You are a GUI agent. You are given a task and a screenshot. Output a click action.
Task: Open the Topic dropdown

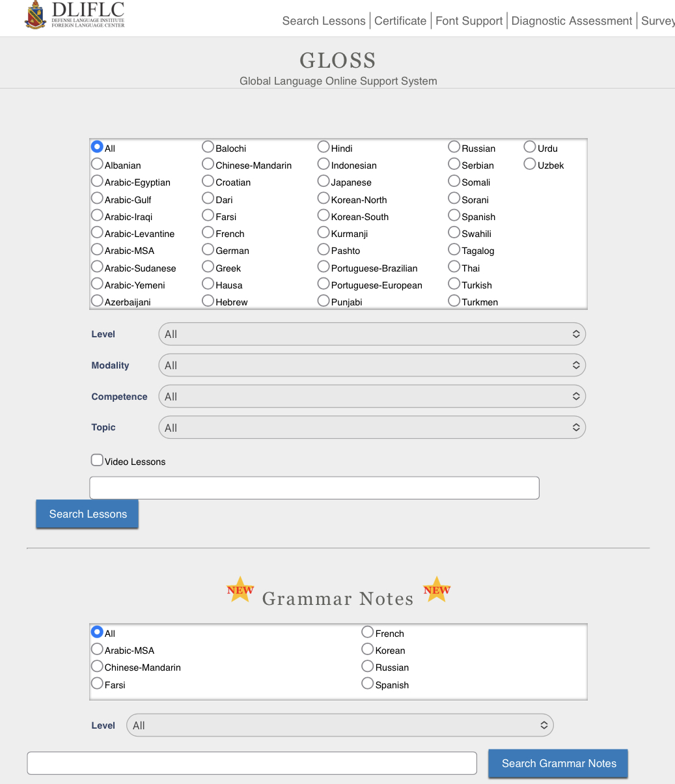pyautogui.click(x=372, y=428)
